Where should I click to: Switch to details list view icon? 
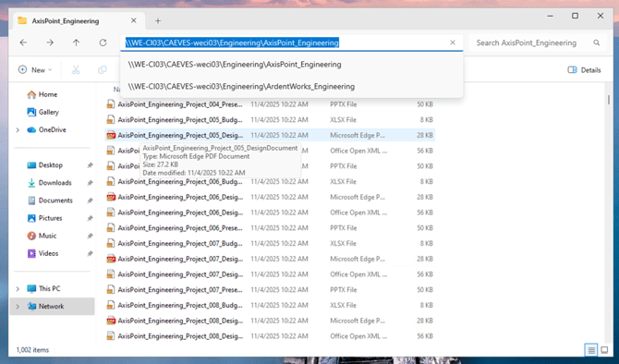(x=591, y=350)
